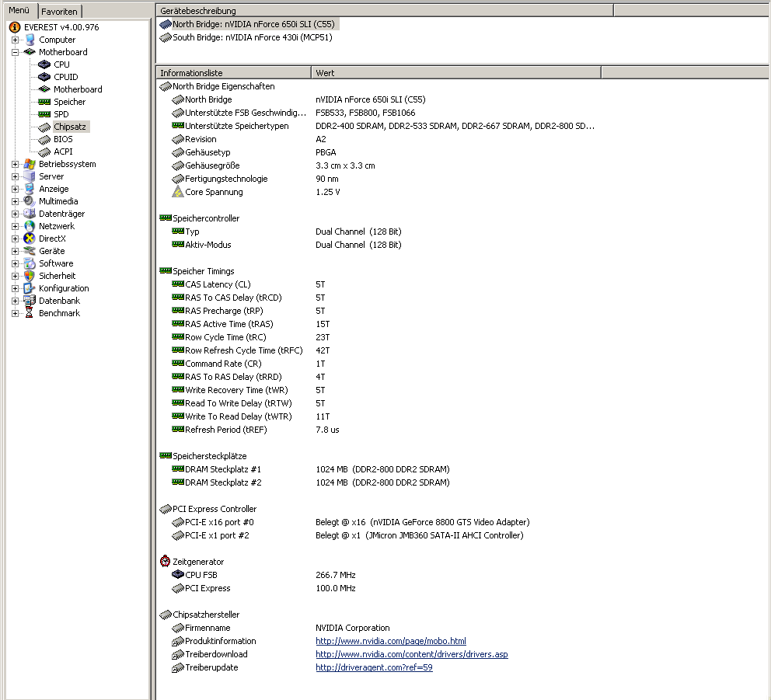Select the Motherboard sub-item under Motherboard
The height and width of the screenshot is (700, 771).
point(78,89)
